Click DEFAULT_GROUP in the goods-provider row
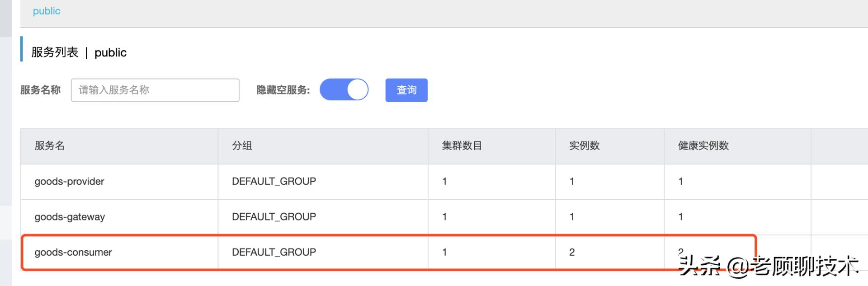 pos(274,181)
